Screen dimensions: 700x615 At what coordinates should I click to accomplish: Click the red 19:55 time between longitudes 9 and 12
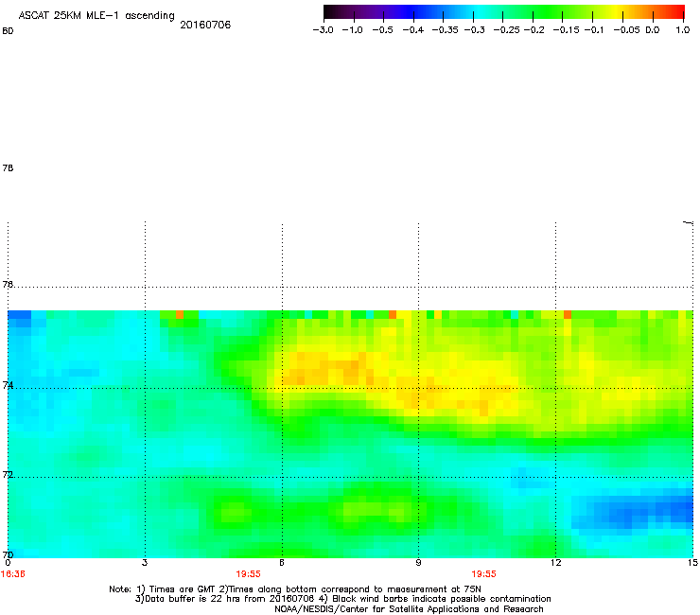pyautogui.click(x=483, y=574)
